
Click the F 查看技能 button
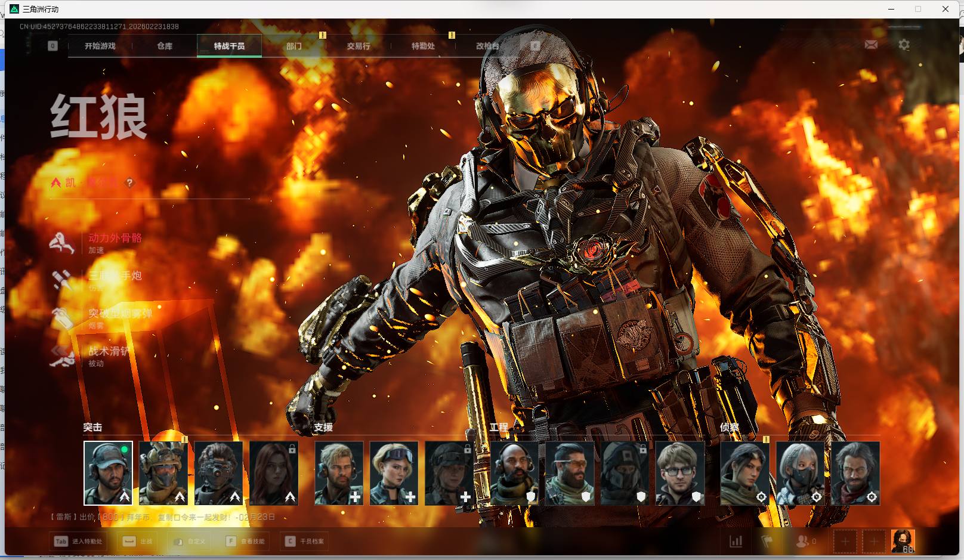click(x=245, y=542)
